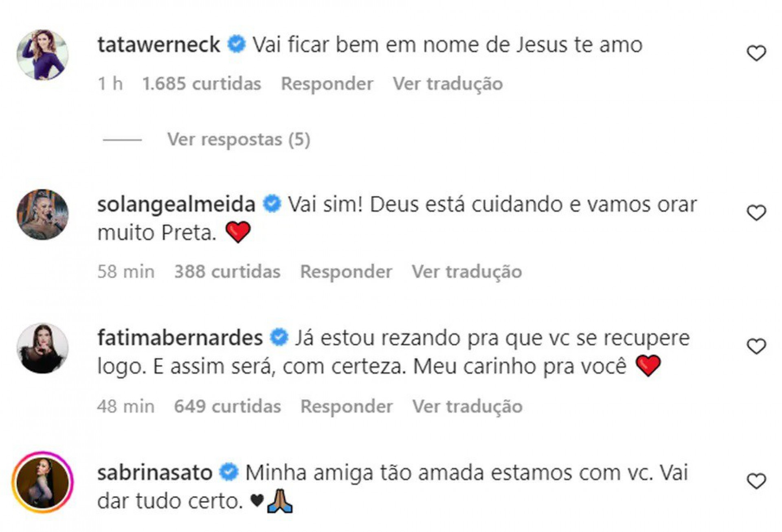Open tatawerneck's profile picture

[42, 55]
